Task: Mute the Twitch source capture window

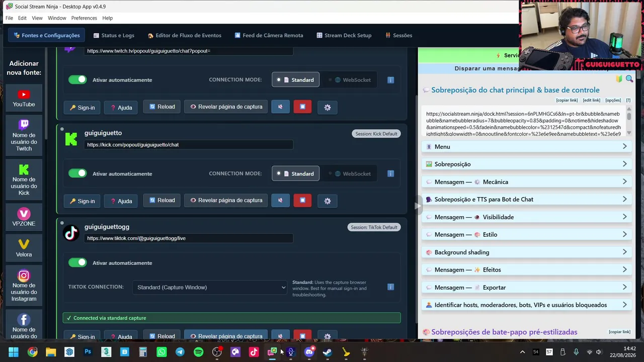Action: point(280,107)
